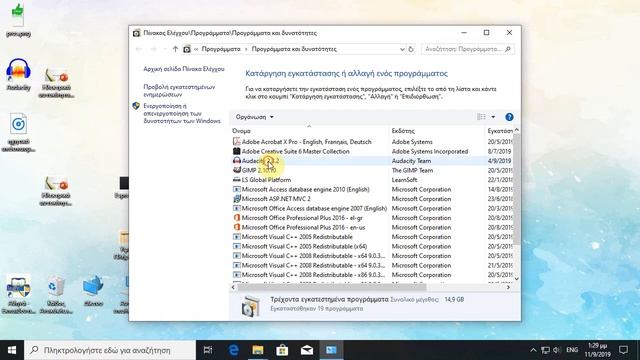This screenshot has width=640, height=360.
Task: Click the GIMP row's program icon
Action: (x=236, y=170)
